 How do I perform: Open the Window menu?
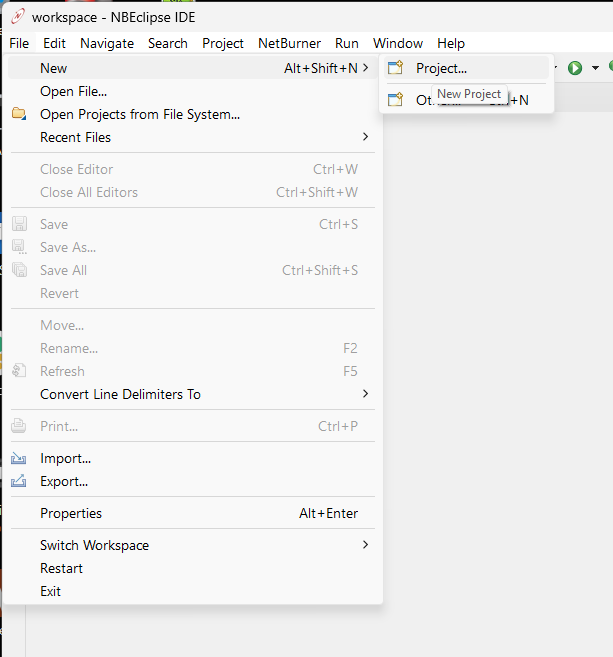398,43
